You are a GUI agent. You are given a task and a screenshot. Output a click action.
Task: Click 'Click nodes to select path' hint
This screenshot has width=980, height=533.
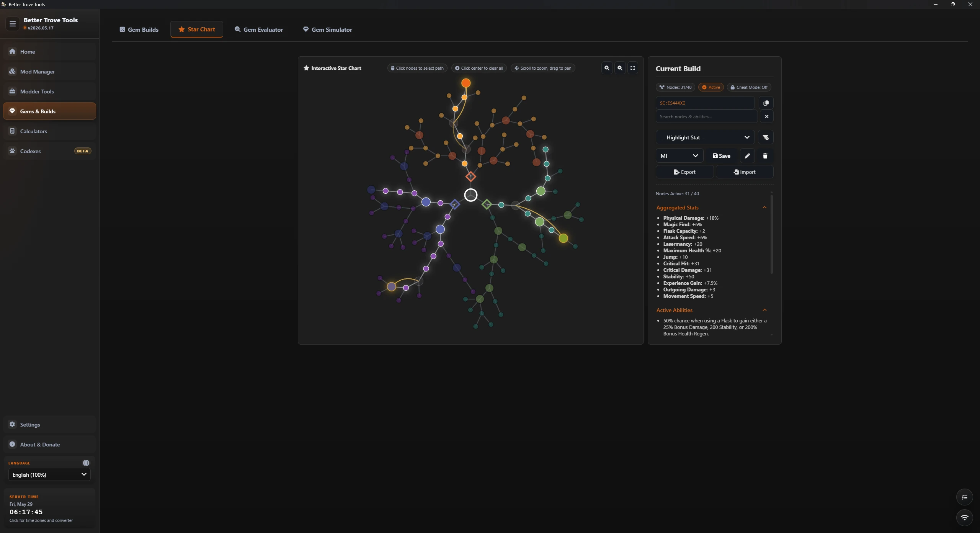(417, 68)
